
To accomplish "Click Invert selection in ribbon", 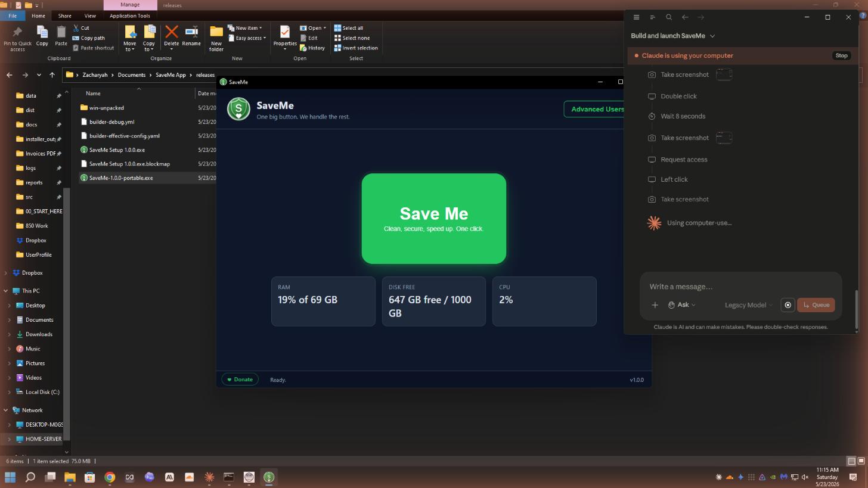I will (x=356, y=48).
